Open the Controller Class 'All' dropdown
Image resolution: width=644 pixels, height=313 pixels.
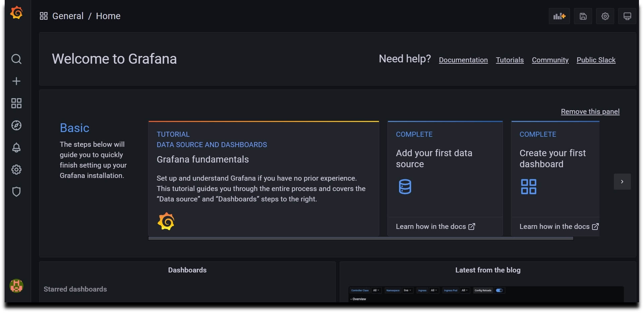[376, 291]
